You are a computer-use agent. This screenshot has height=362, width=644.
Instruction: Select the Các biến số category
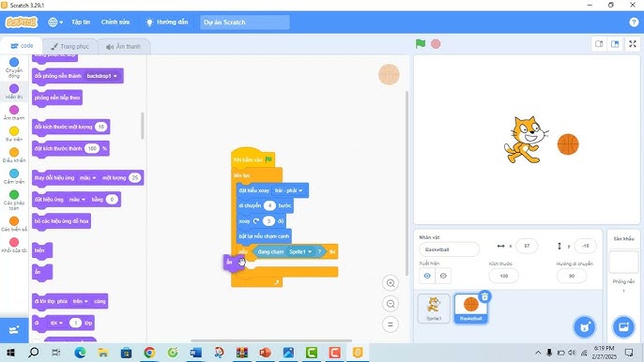tap(14, 224)
